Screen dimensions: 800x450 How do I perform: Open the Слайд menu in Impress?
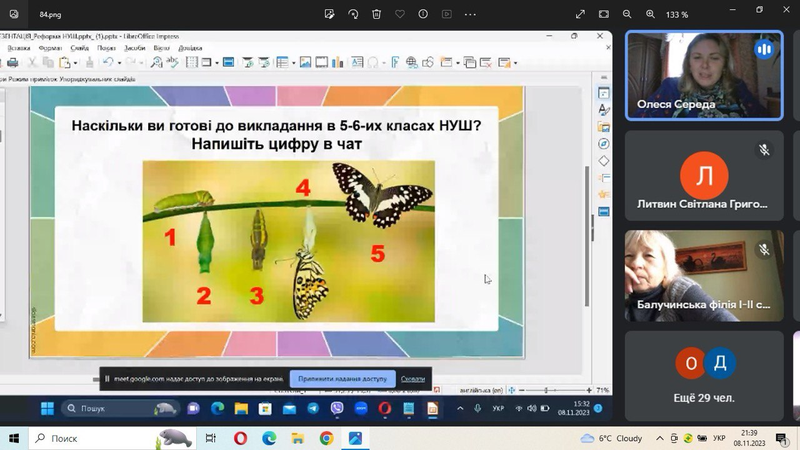click(x=80, y=48)
